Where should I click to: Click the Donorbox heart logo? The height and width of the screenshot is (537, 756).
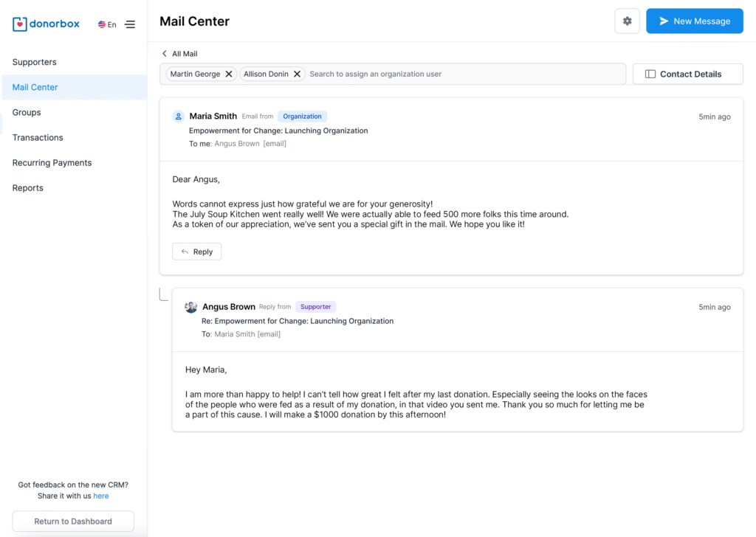(18, 24)
